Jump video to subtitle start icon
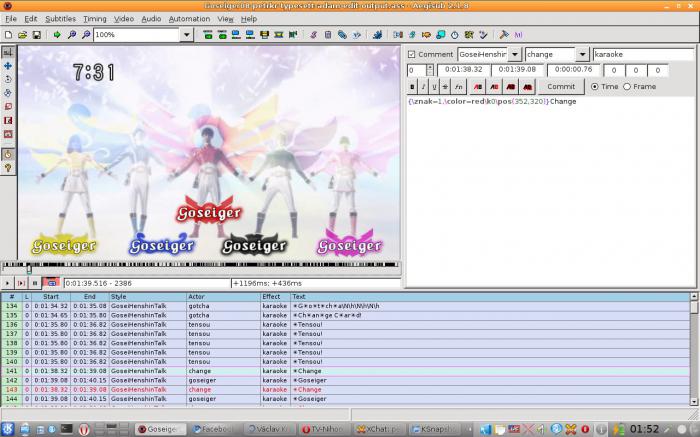This screenshot has width=700, height=437. tap(208, 34)
